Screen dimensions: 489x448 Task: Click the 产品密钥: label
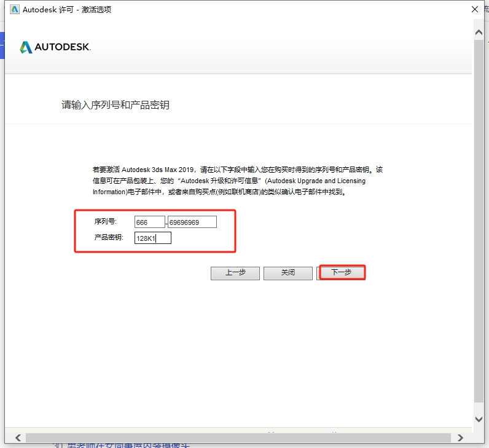109,237
